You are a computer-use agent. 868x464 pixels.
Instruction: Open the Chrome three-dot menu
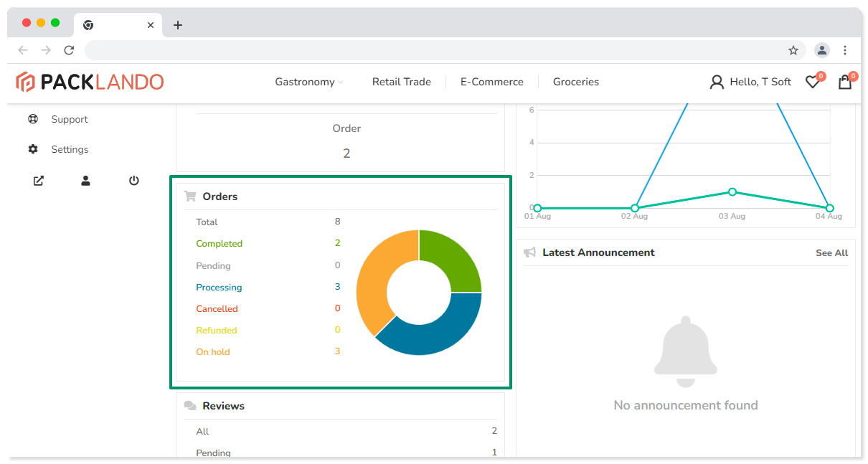(x=845, y=50)
